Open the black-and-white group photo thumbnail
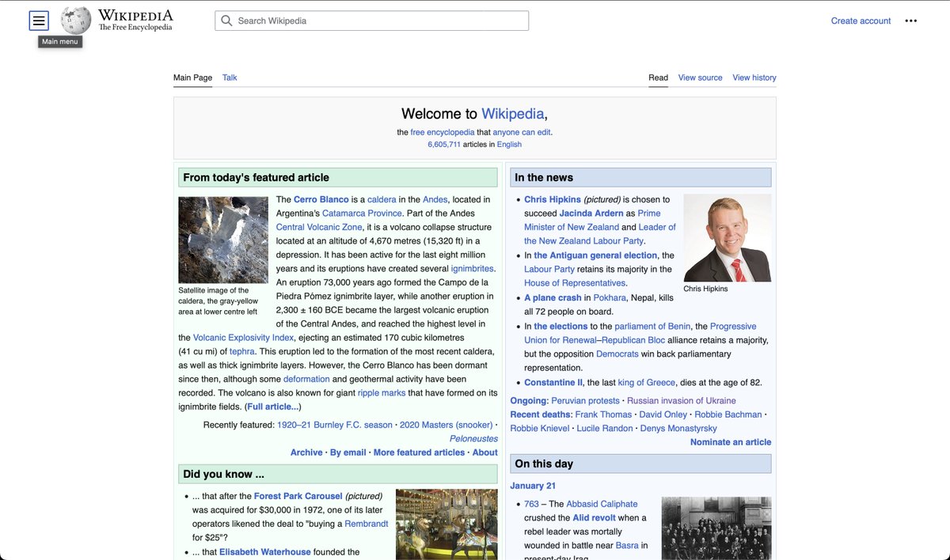 tap(716, 528)
